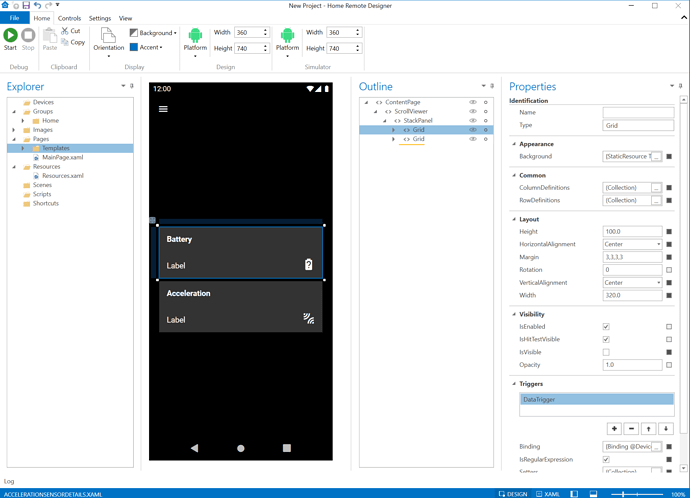This screenshot has width=690, height=498.
Task: Open the Orientation options
Action: coord(109,42)
